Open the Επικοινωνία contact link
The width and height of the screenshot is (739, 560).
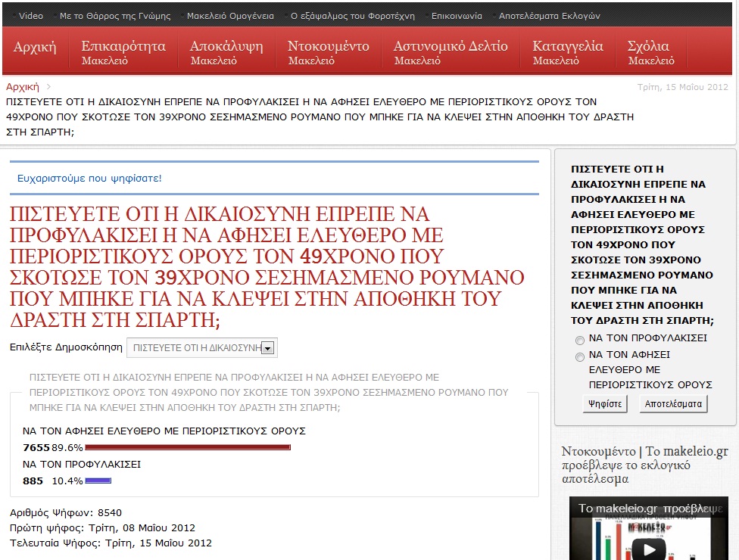(x=457, y=15)
